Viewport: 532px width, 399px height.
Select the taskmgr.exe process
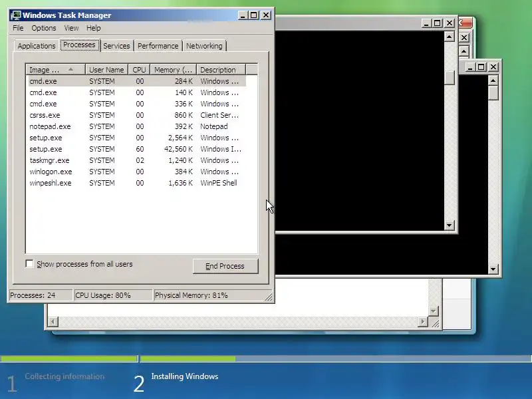(x=136, y=160)
